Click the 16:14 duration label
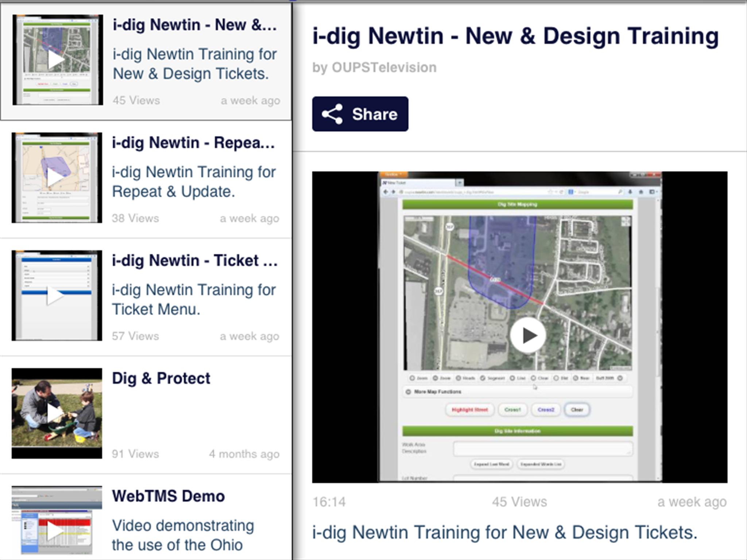The width and height of the screenshot is (747, 560). tap(329, 502)
